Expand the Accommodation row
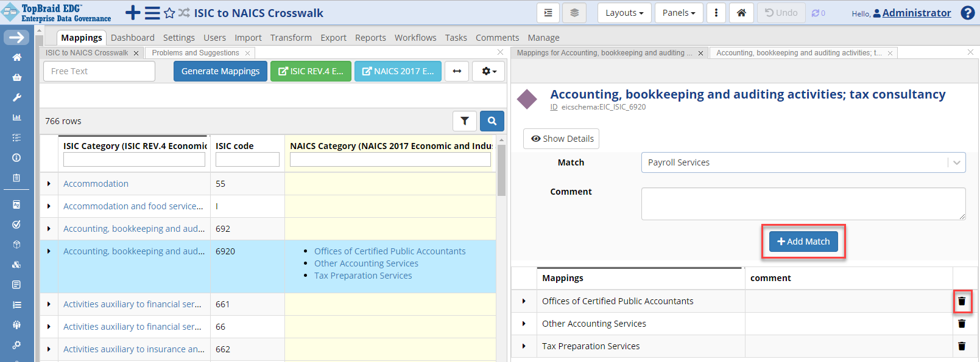 tap(49, 184)
